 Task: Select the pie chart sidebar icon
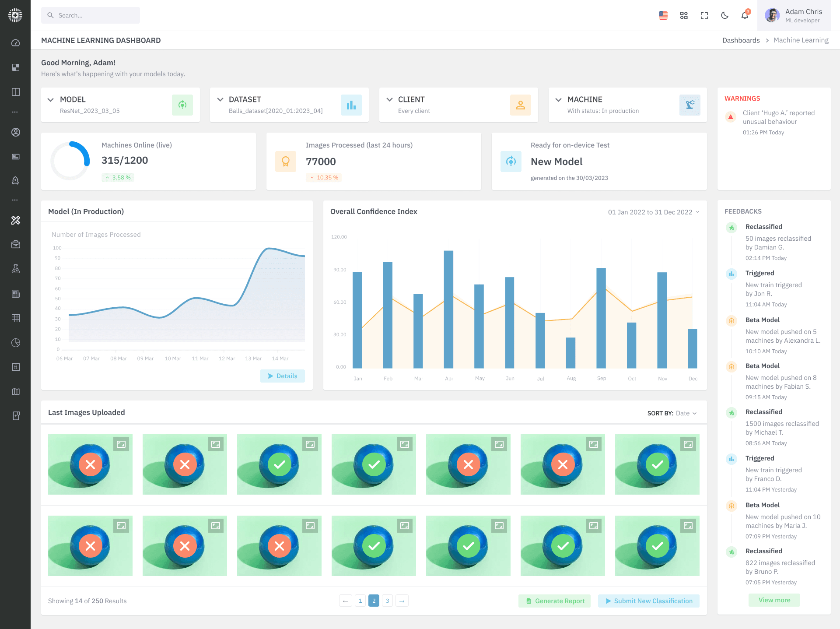15,342
